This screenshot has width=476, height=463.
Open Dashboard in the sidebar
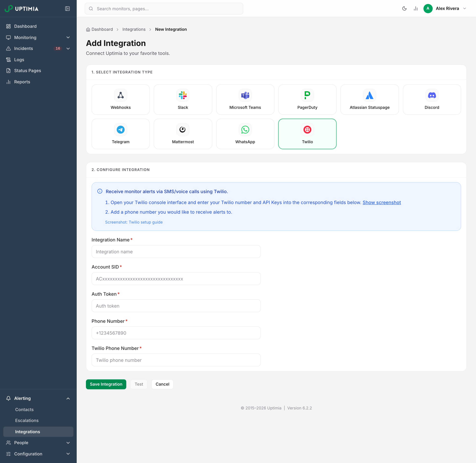[38, 26]
